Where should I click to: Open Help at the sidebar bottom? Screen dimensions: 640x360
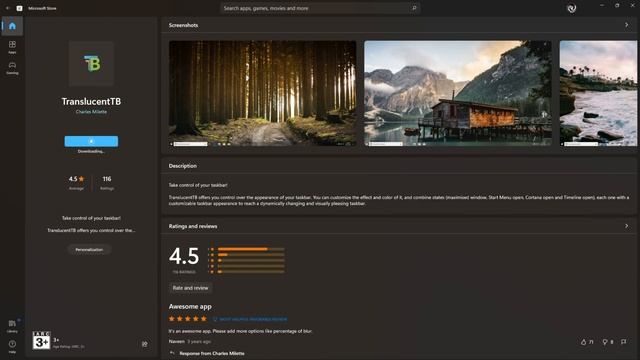(x=12, y=346)
